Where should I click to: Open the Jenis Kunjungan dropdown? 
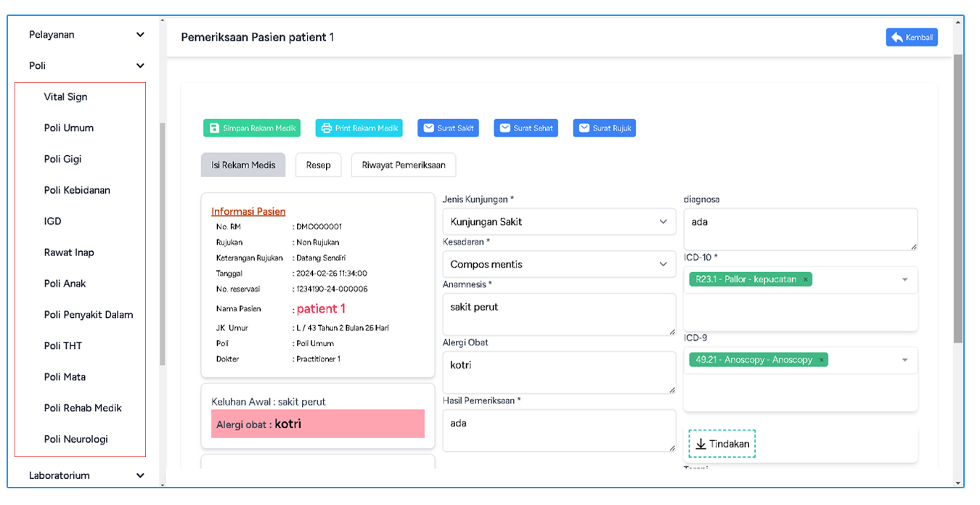point(559,222)
